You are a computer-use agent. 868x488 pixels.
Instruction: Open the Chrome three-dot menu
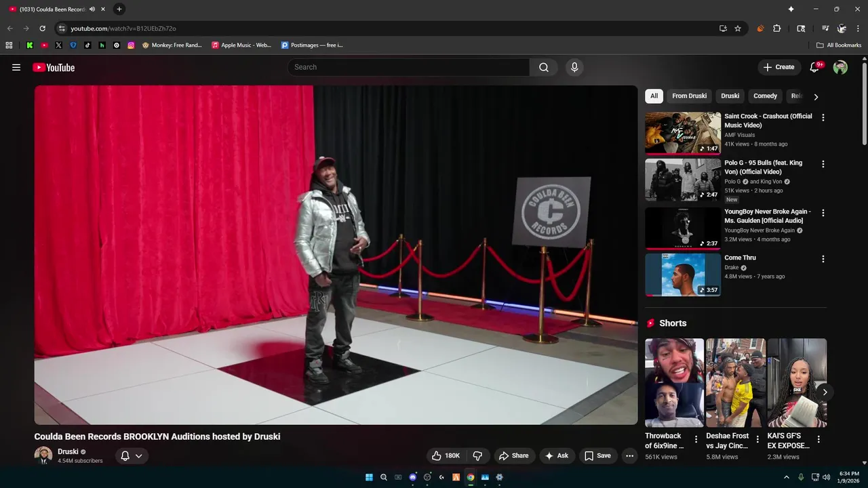click(x=859, y=28)
